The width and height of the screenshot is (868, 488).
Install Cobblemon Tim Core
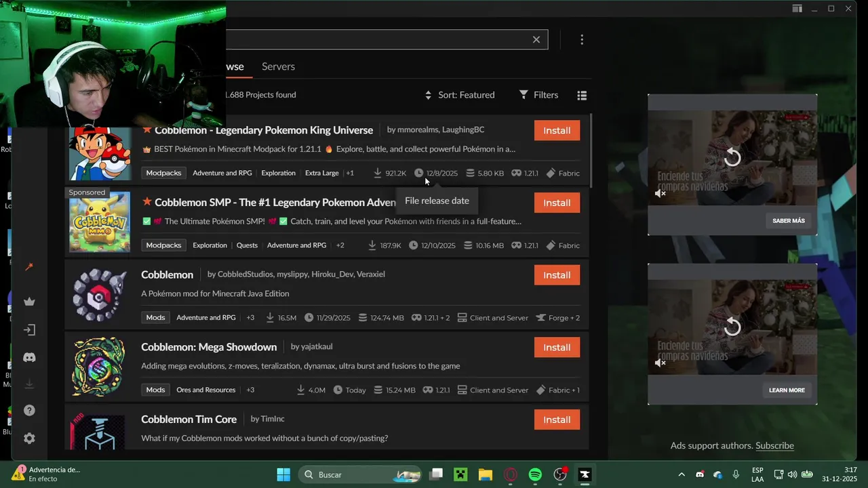click(557, 420)
